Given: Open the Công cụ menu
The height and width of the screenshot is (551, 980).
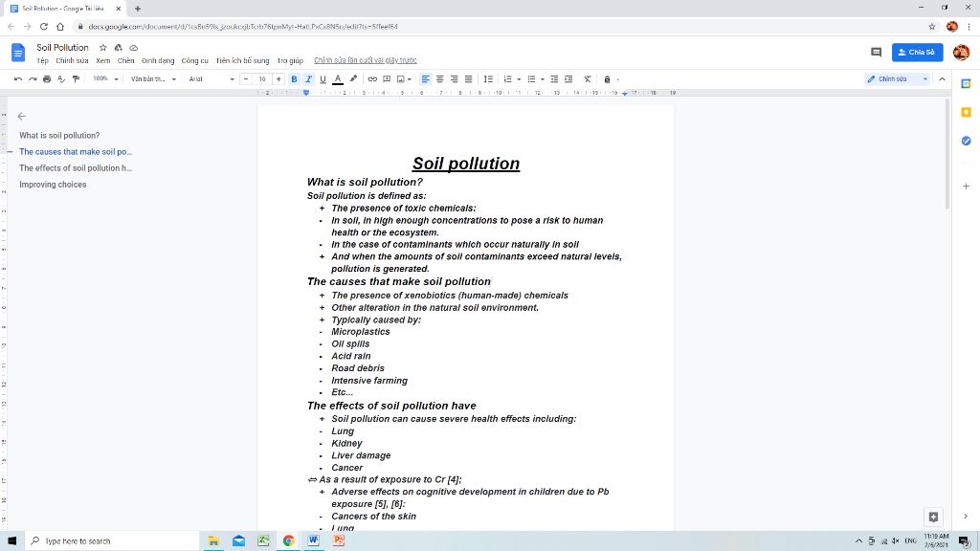Looking at the screenshot, I should tap(195, 60).
